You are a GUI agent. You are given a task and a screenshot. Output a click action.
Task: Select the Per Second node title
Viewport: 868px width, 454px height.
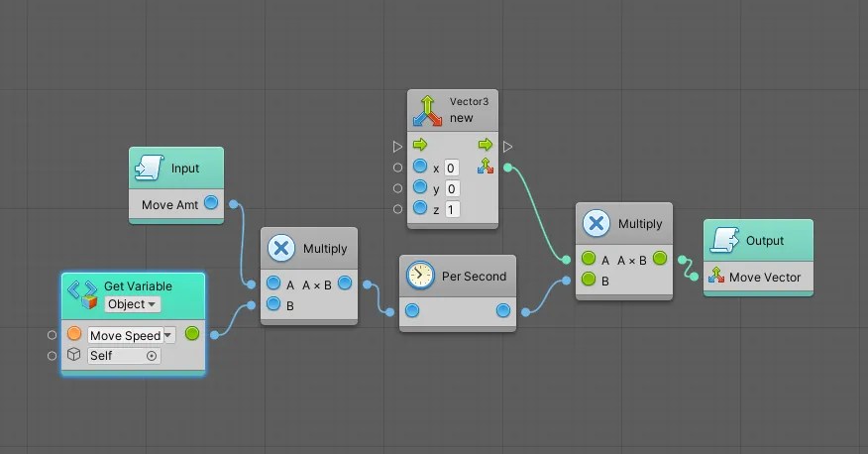coord(474,277)
